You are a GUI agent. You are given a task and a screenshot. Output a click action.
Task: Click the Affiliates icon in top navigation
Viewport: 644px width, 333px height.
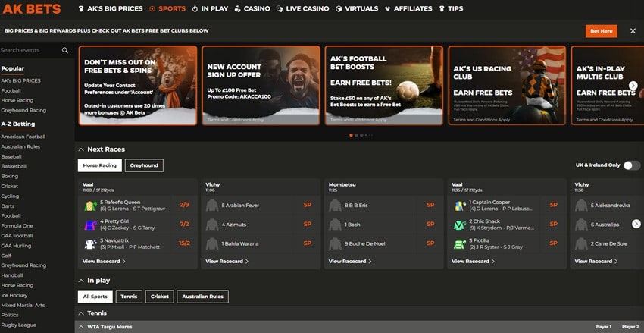[x=387, y=8]
